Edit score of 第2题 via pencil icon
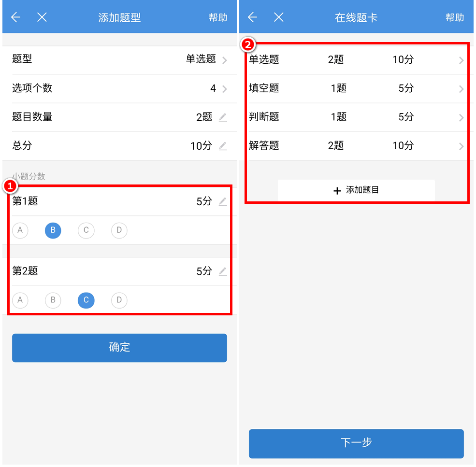The height and width of the screenshot is (467, 476). [222, 271]
